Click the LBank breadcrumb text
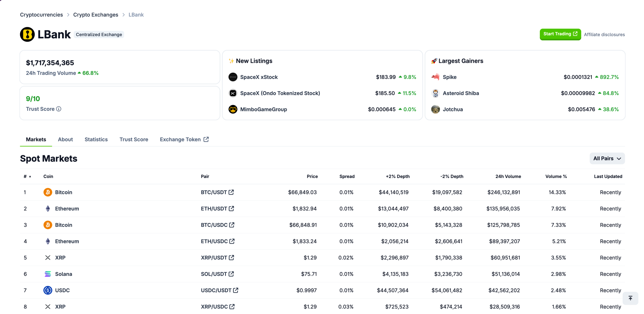 (136, 15)
